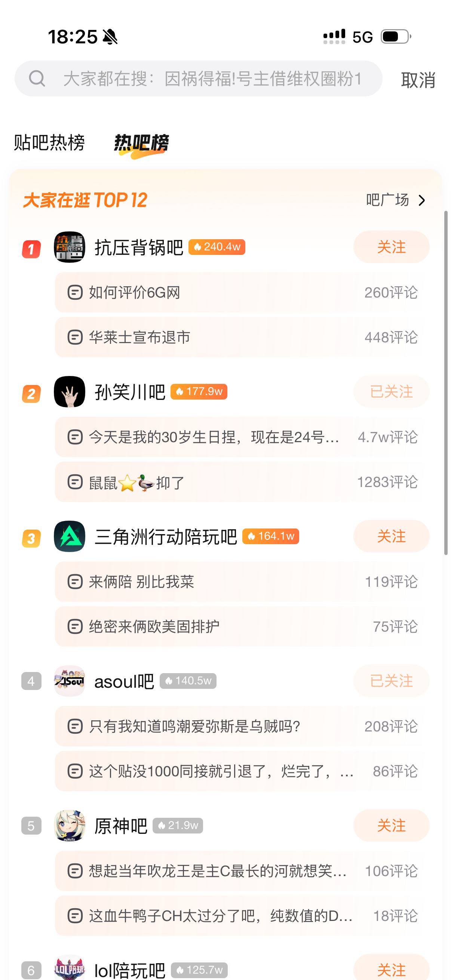Unfollow 孙笑川吧 via 已关注 button

[x=391, y=391]
